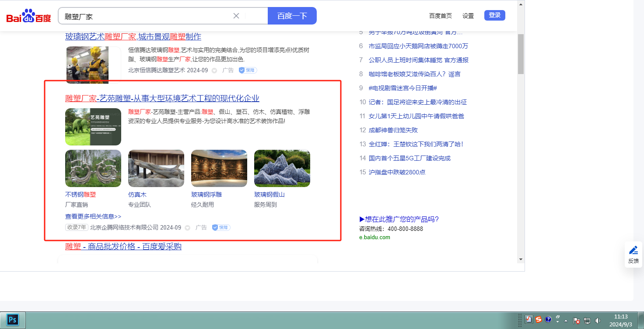Open the volume speaker tray icon

tap(598, 321)
